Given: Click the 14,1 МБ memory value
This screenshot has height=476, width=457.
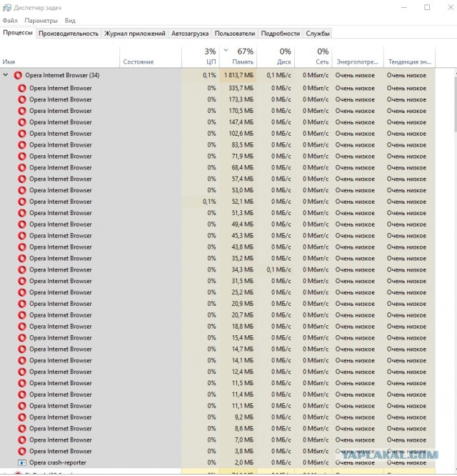Looking at the screenshot, I should (242, 360).
